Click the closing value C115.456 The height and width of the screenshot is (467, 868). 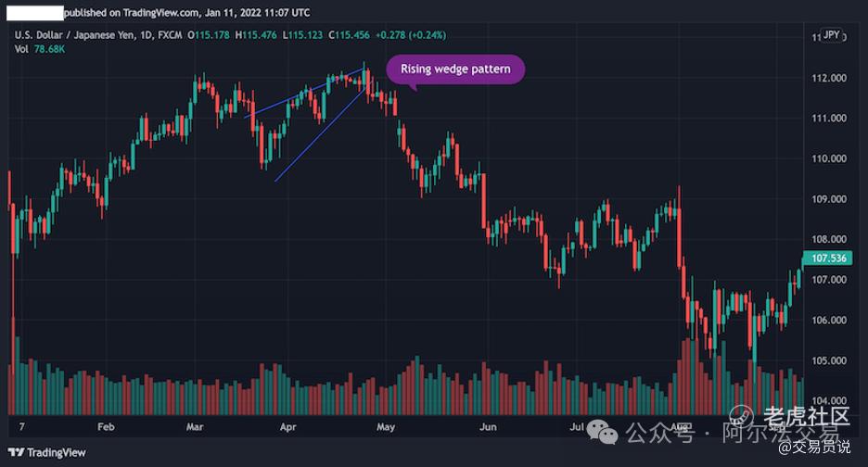point(349,35)
